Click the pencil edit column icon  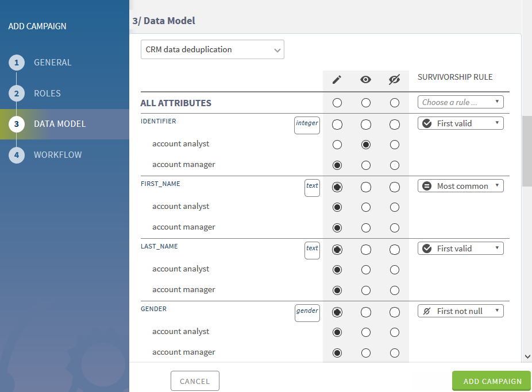click(x=337, y=80)
